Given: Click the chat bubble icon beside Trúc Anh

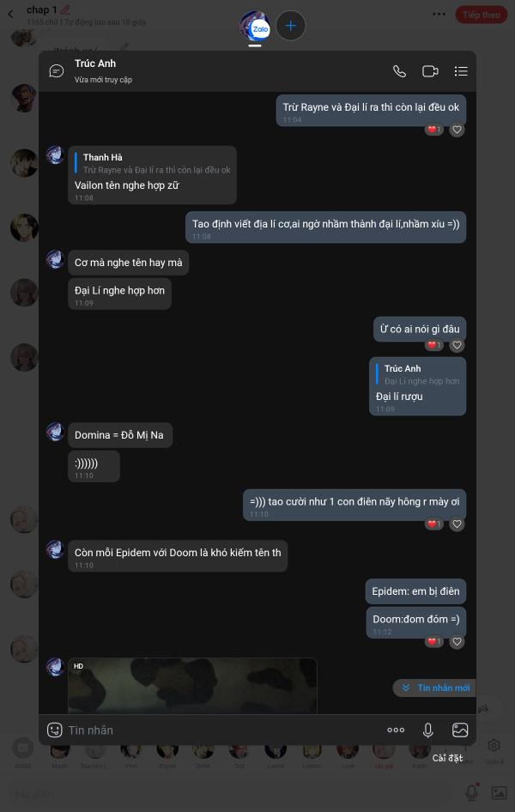Looking at the screenshot, I should 56,71.
